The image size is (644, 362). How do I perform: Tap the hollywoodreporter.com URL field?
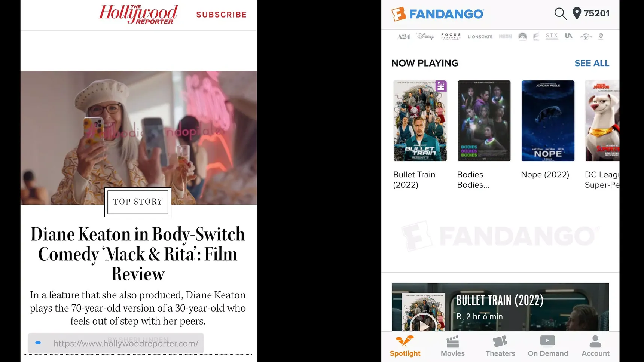pyautogui.click(x=116, y=343)
